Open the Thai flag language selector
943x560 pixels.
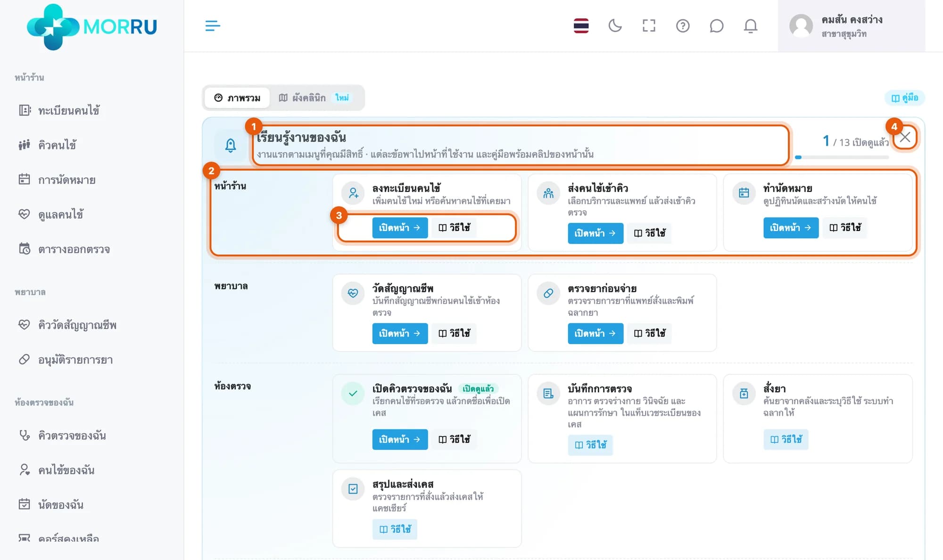point(581,25)
